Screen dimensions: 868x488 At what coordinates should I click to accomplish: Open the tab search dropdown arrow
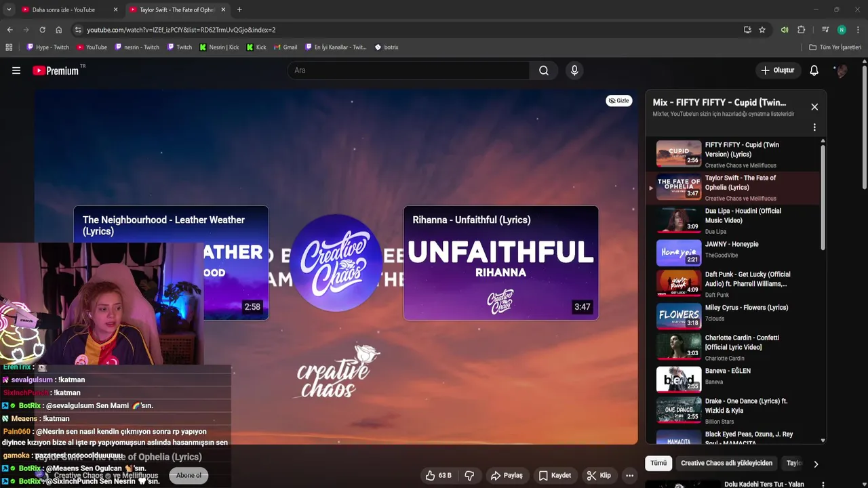[x=8, y=9]
